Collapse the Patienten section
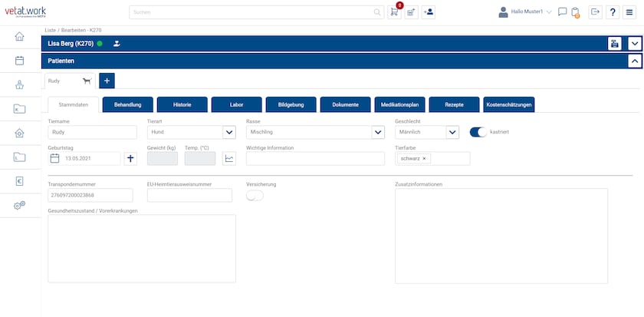This screenshot has width=644, height=317. pyautogui.click(x=635, y=61)
